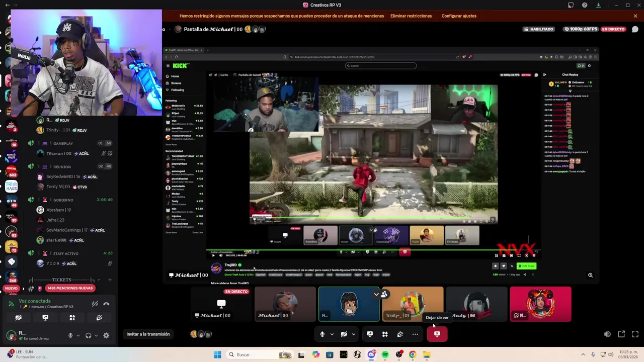Toggle camera in the stream control bar
Viewport: 644px width, 362px height.
[344, 334]
